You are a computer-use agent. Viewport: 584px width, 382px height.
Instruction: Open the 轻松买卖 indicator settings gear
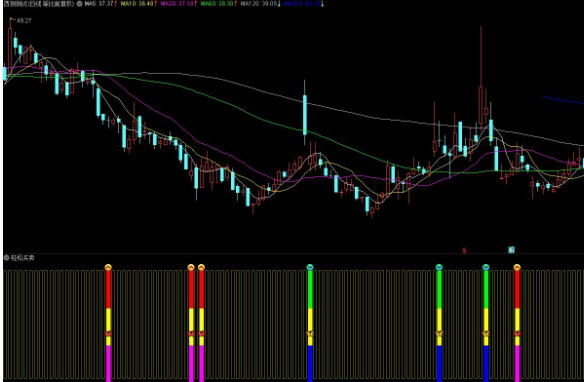point(6,258)
